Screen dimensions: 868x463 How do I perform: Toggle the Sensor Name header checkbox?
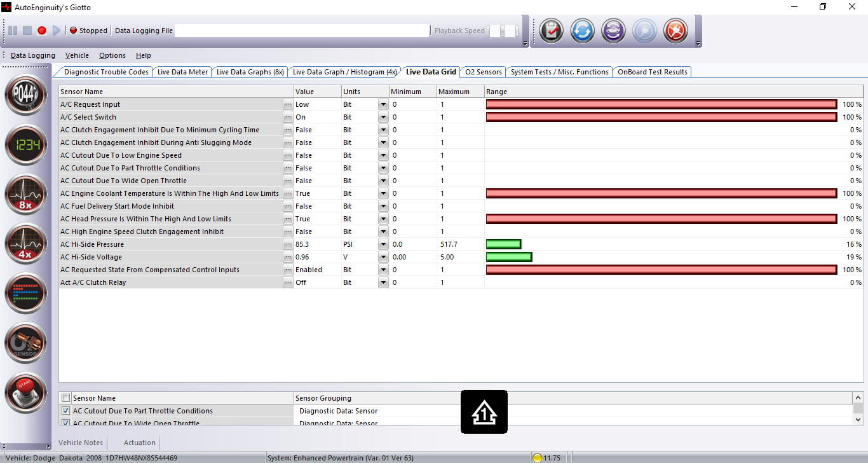click(x=65, y=397)
